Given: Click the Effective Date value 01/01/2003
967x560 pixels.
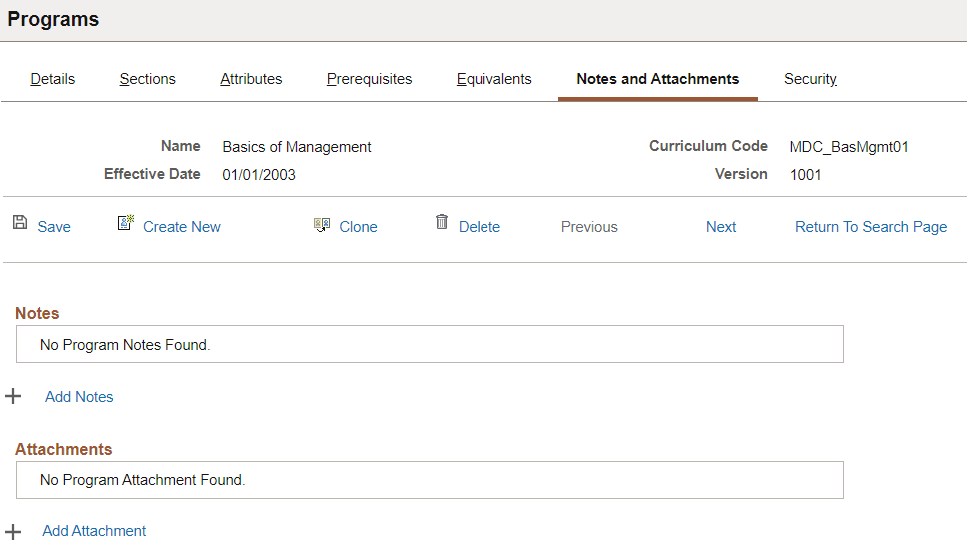Looking at the screenshot, I should coord(259,175).
